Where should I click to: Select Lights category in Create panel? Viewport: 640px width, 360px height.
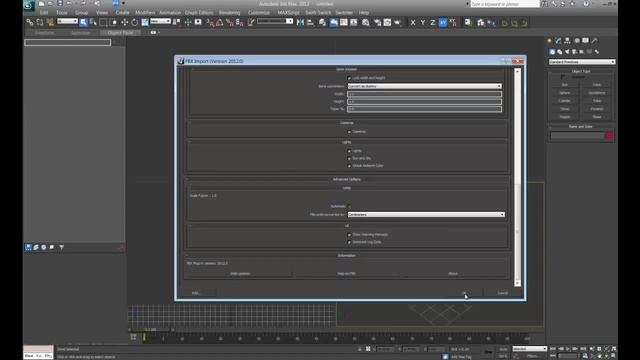567,52
